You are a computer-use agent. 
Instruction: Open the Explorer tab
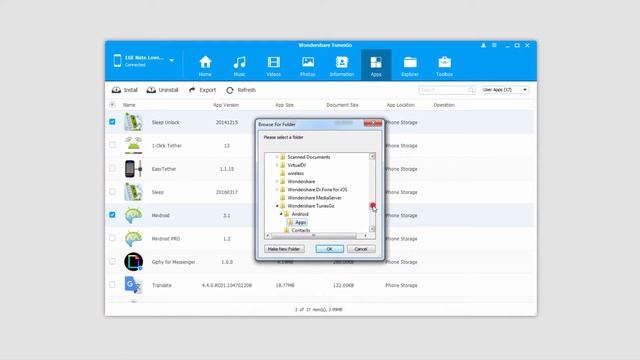click(410, 66)
